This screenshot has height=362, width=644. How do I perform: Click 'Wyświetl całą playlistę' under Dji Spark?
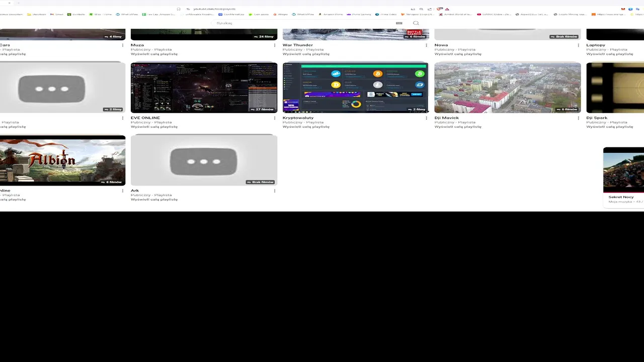pyautogui.click(x=610, y=127)
